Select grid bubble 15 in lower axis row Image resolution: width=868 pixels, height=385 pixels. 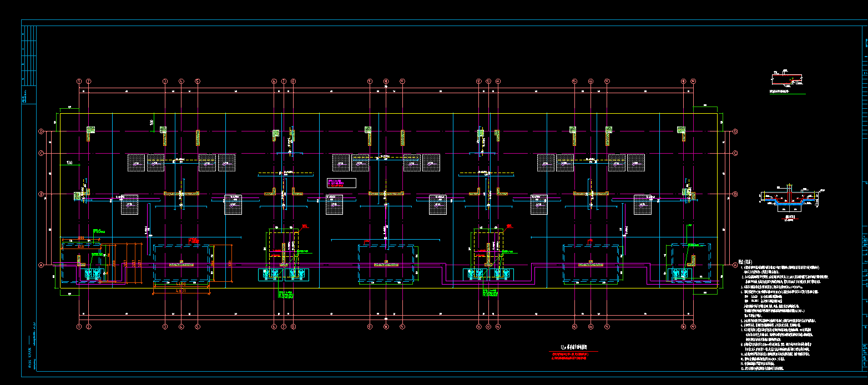574,327
